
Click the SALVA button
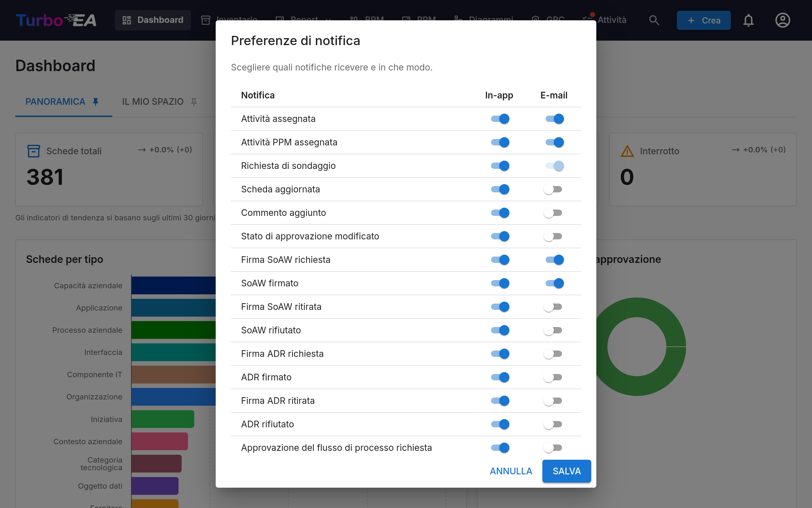(566, 471)
